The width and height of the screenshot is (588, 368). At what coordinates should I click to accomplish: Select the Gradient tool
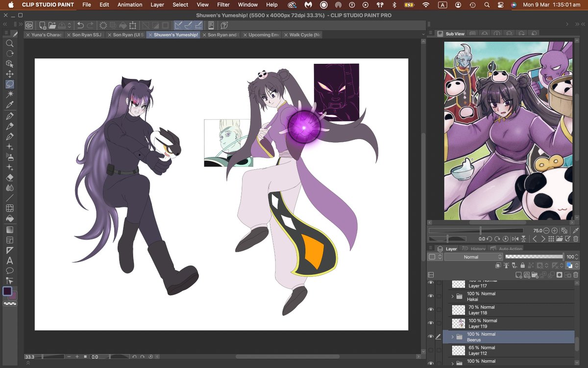click(9, 230)
